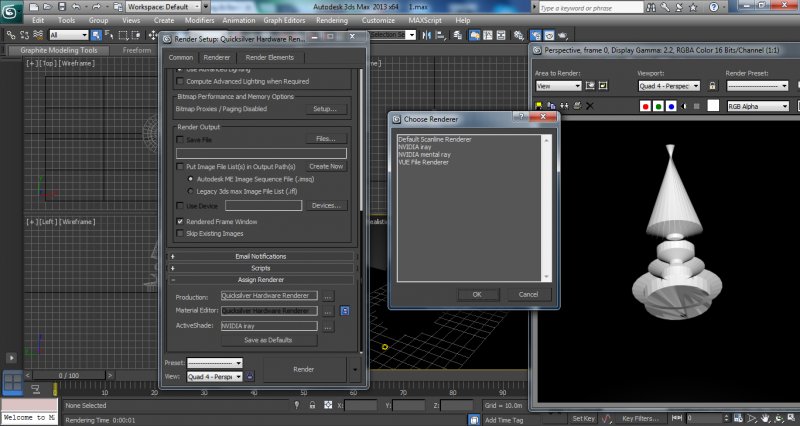Check the Save File checkbox
The height and width of the screenshot is (426, 800).
click(180, 139)
